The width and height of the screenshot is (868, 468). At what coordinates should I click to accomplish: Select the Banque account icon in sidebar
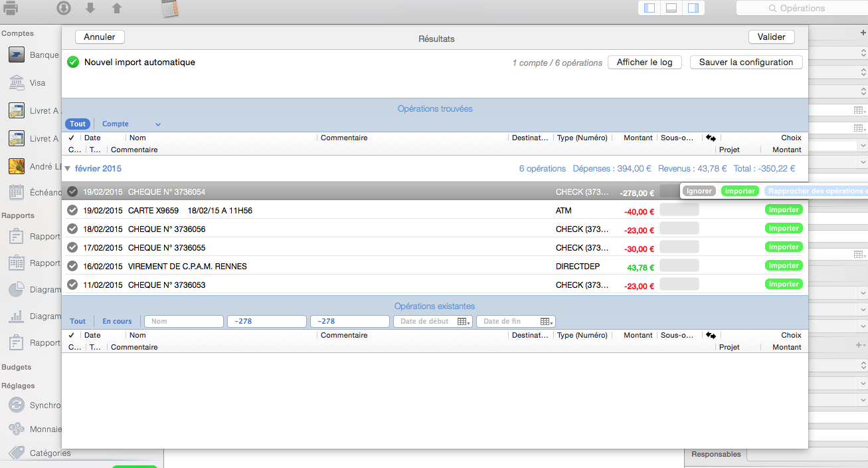click(x=17, y=55)
